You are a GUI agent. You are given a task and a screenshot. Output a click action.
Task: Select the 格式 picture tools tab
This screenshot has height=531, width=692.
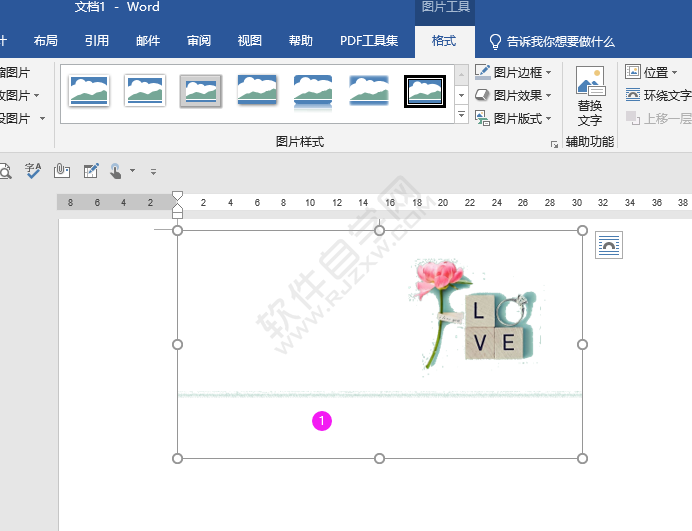coord(444,41)
